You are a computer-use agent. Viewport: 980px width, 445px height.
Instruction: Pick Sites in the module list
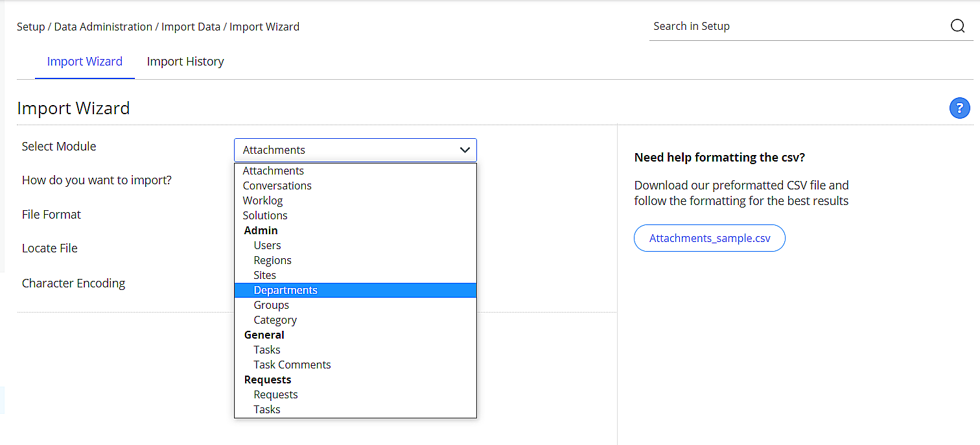(x=265, y=275)
